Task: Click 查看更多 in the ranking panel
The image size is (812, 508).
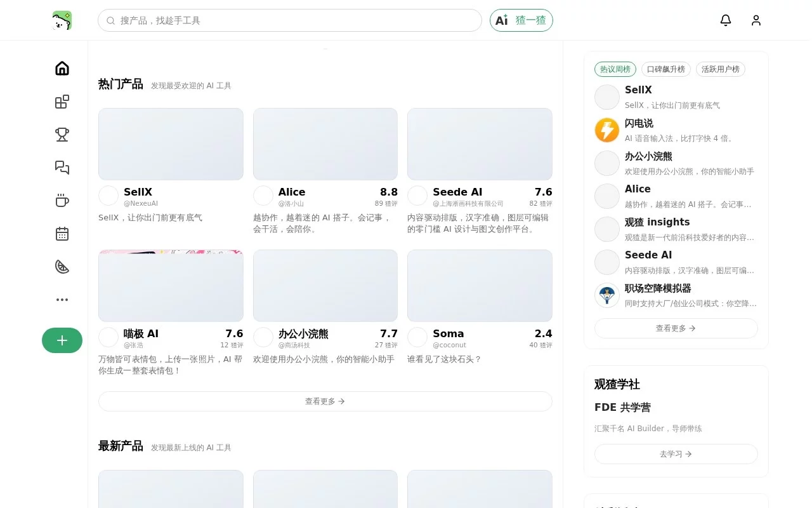Action: 676,328
